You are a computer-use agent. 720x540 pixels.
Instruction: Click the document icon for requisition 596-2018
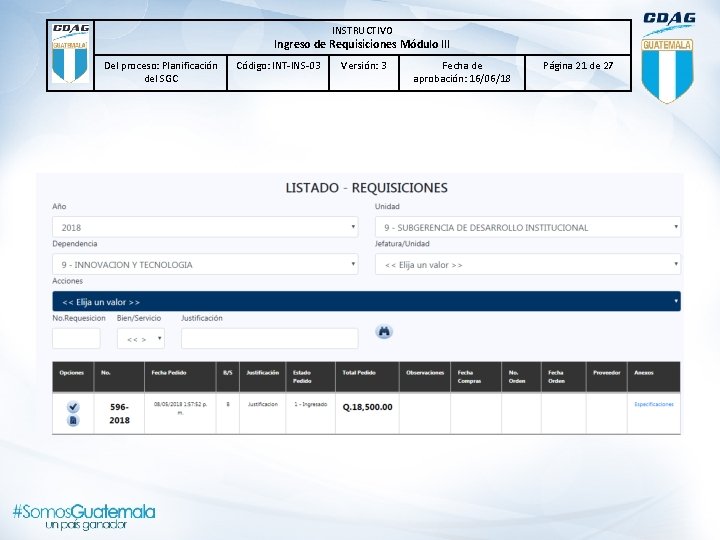click(73, 421)
